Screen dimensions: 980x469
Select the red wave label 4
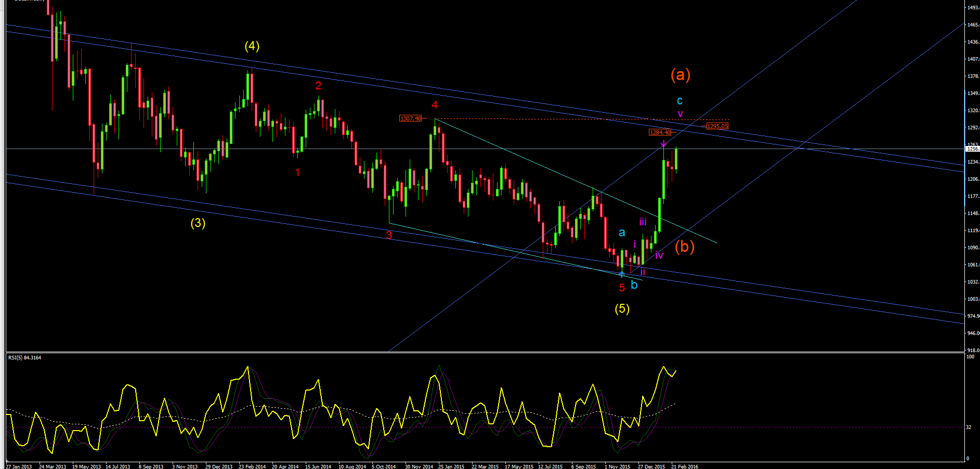point(435,105)
